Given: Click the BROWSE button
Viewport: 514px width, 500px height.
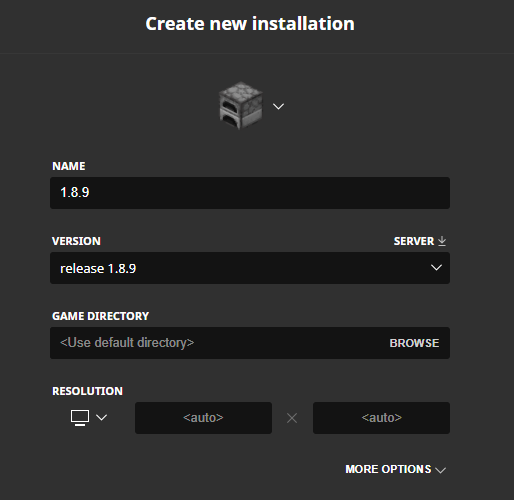Looking at the screenshot, I should (414, 343).
